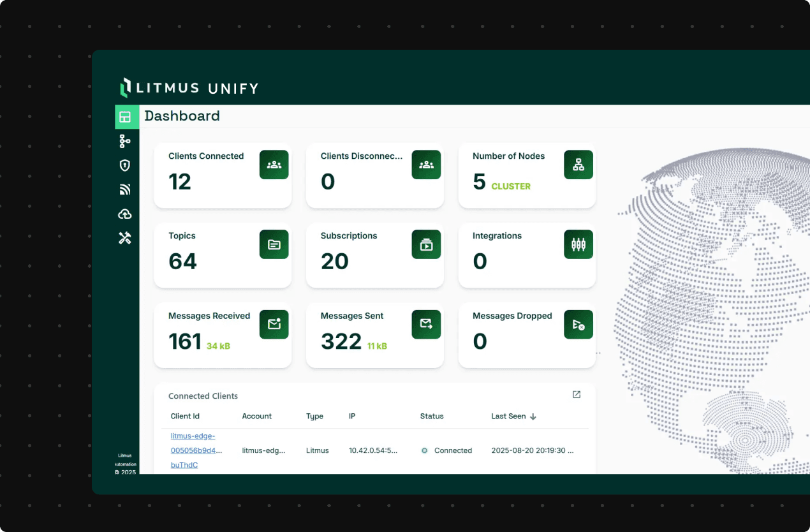Click the Integrations icon
Screen dimensions: 810x532
point(578,244)
